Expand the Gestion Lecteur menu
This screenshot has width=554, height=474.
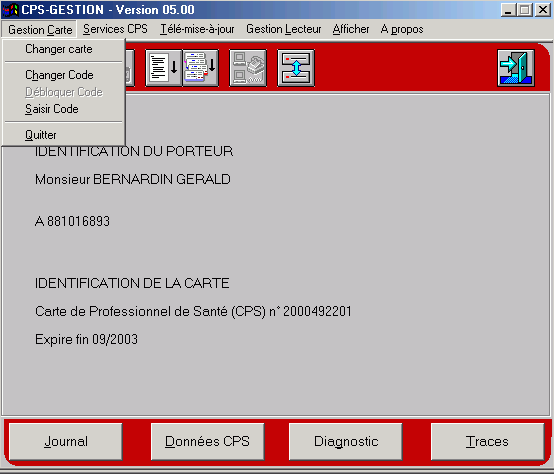click(284, 29)
